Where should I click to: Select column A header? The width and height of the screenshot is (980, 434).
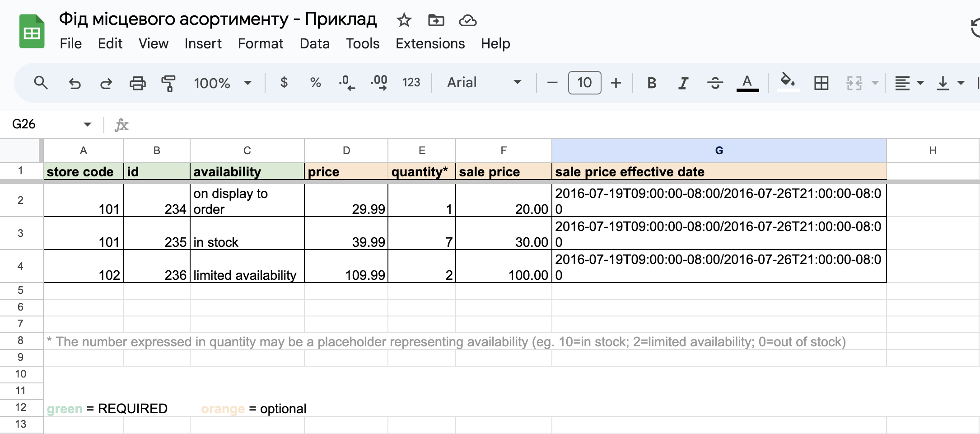tap(84, 151)
